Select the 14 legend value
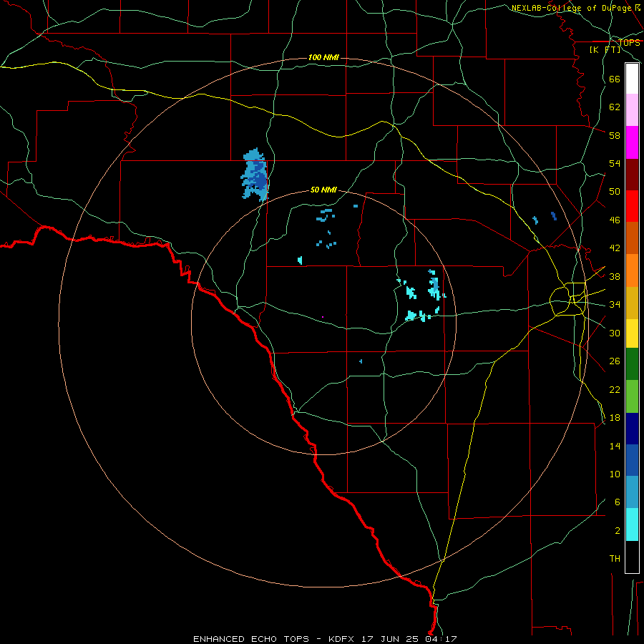The image size is (644, 644). click(615, 446)
